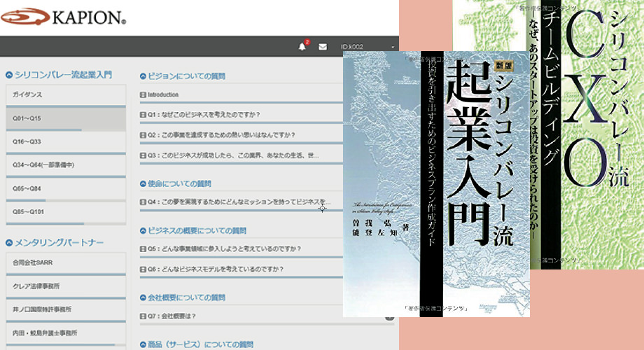
Task: Select the Q65~Q84 menu item
Action: point(66,188)
